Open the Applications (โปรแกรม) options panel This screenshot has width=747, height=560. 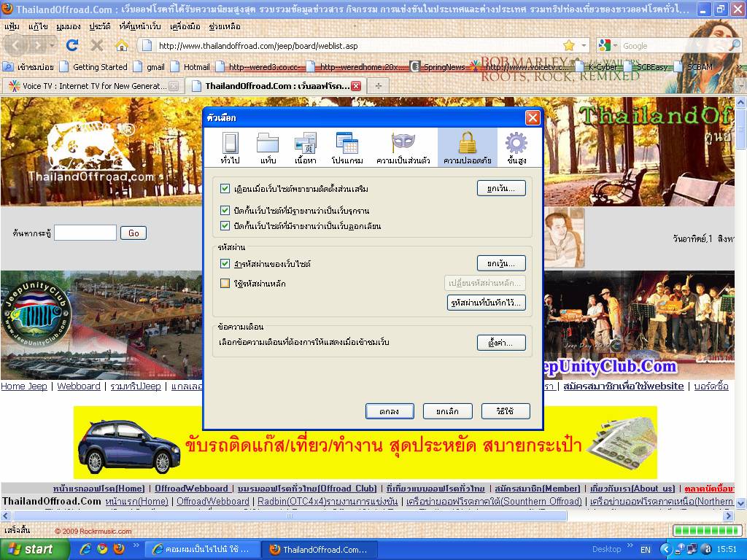(x=347, y=148)
